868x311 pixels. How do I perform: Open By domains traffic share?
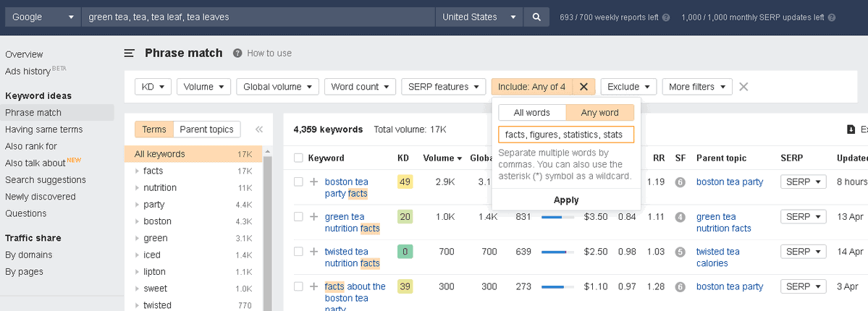pyautogui.click(x=29, y=255)
